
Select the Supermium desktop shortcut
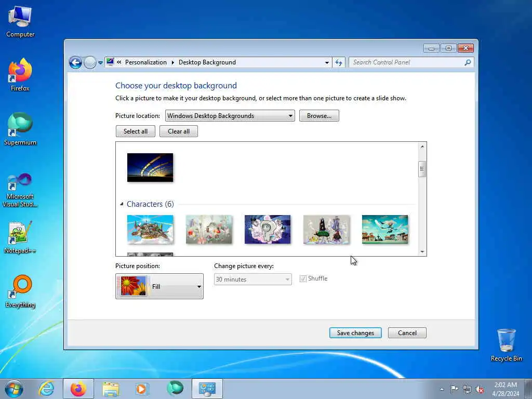tap(20, 129)
